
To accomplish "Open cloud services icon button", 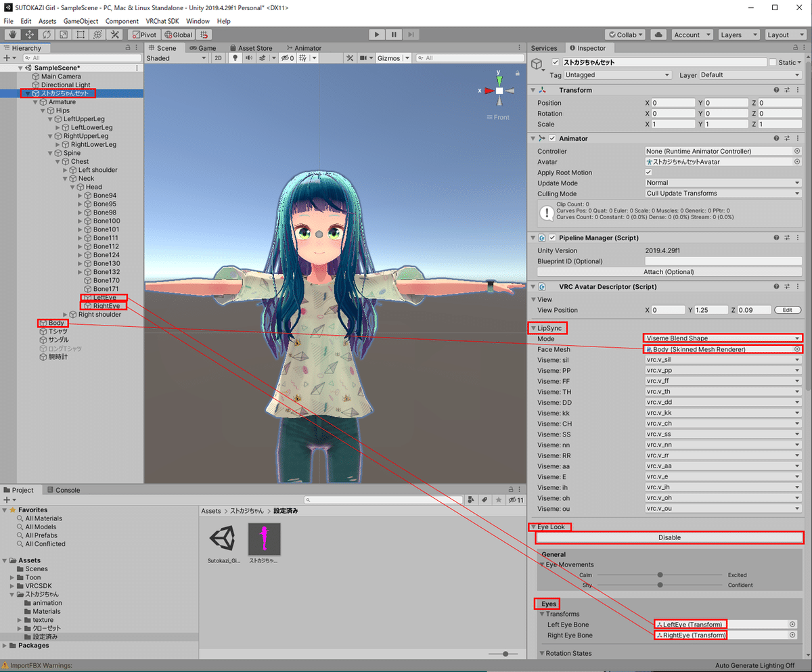I will coord(658,35).
